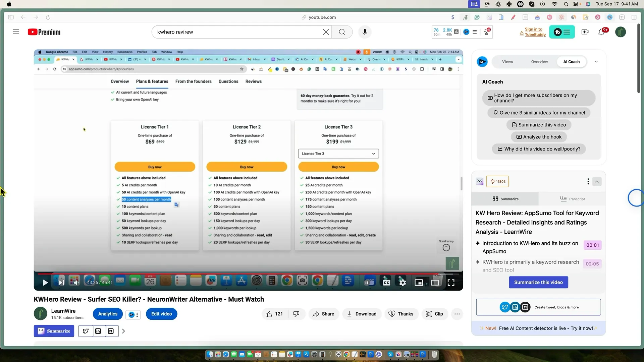Open the hamburger guide menu

16,32
